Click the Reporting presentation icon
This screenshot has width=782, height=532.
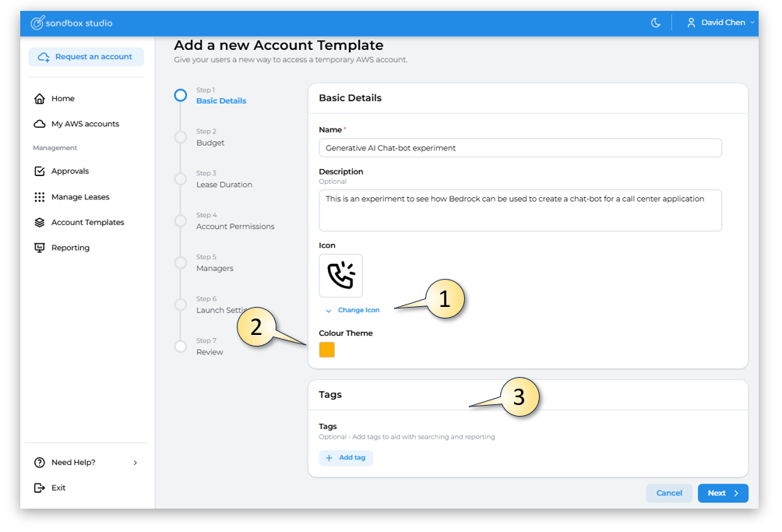[x=40, y=248]
